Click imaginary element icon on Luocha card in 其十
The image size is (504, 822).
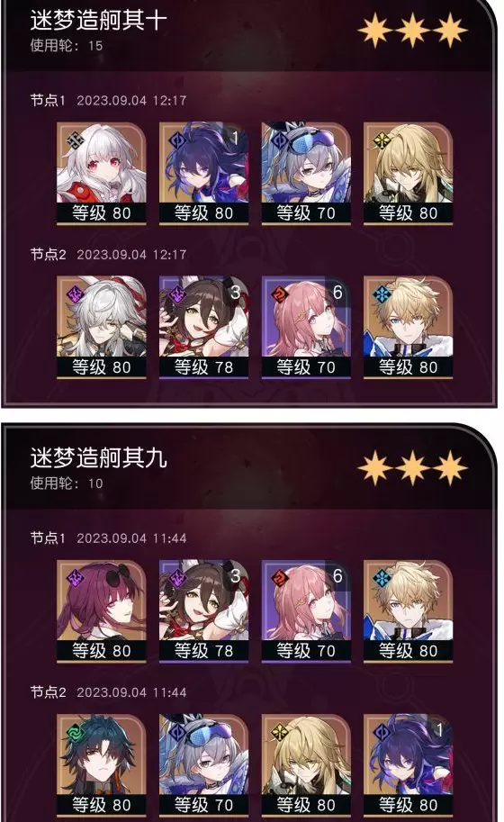382,140
